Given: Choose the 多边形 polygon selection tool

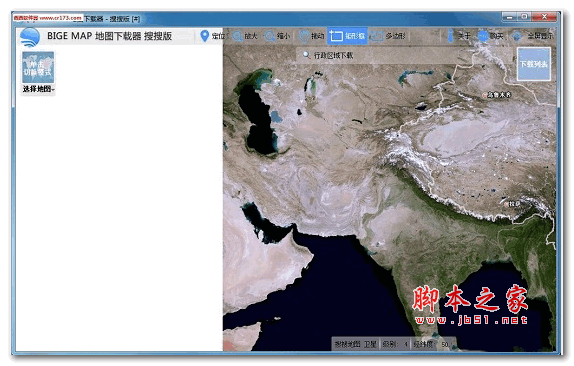Looking at the screenshot, I should (388, 36).
